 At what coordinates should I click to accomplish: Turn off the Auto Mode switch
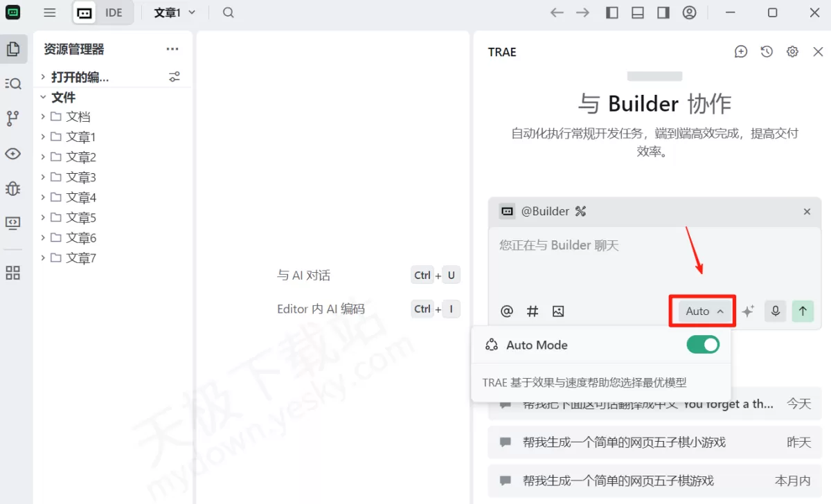[703, 344]
